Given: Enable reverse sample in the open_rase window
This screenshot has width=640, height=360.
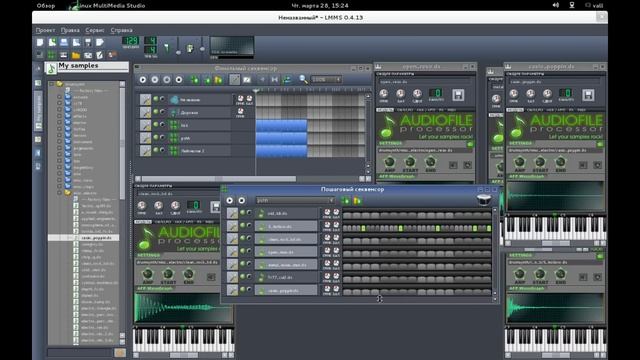Looking at the screenshot, I should [x=453, y=165].
